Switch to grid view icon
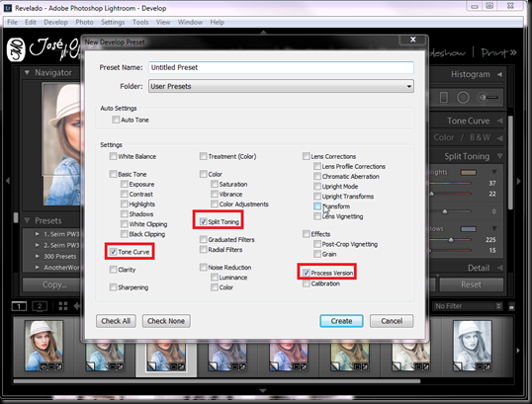This screenshot has height=404, width=532. point(63,306)
